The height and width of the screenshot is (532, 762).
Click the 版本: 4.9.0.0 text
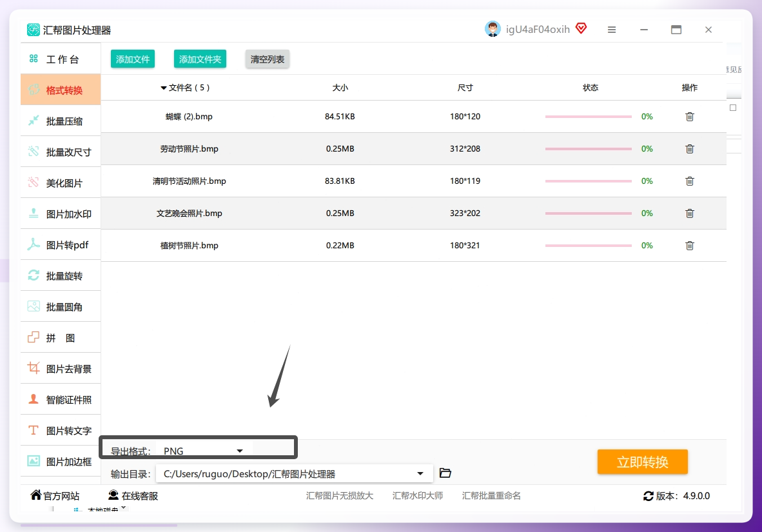point(683,496)
